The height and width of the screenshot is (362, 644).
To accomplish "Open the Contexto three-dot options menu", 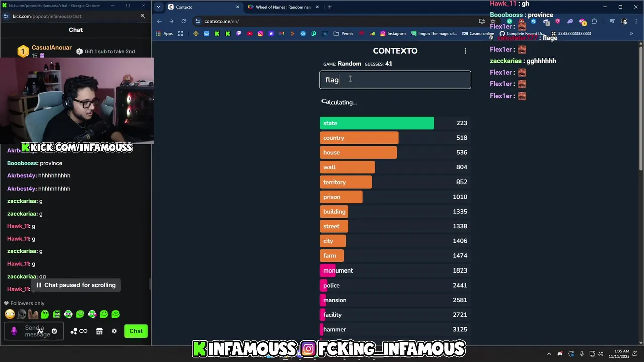I will [465, 51].
